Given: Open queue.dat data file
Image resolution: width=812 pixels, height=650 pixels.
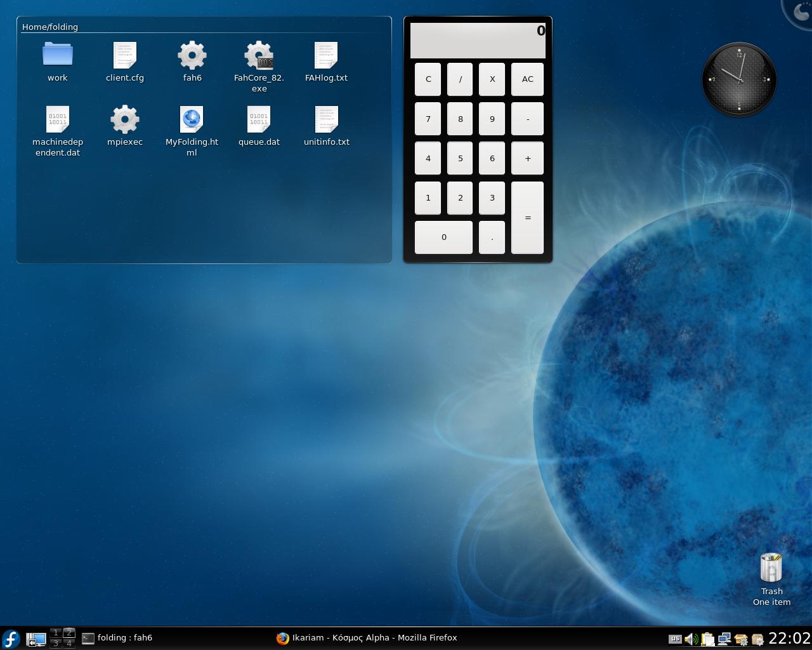Looking at the screenshot, I should [x=259, y=119].
